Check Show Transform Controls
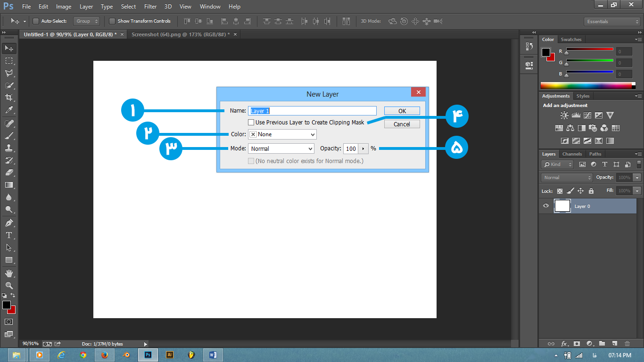This screenshot has width=644, height=362. [112, 21]
